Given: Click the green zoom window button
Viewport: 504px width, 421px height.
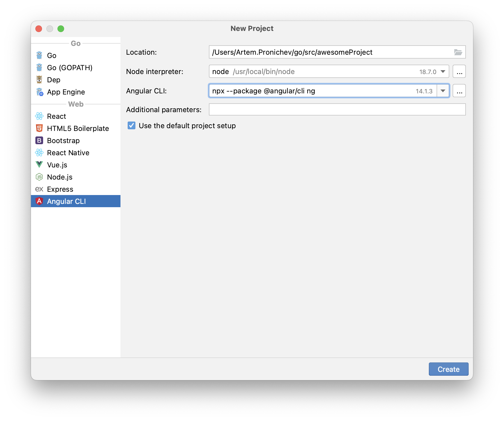Looking at the screenshot, I should (61, 28).
